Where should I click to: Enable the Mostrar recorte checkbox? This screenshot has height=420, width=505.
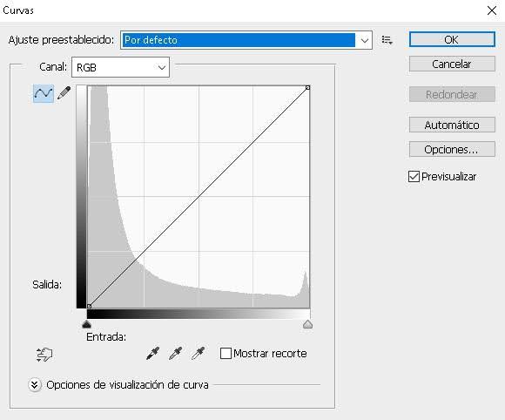pos(226,353)
